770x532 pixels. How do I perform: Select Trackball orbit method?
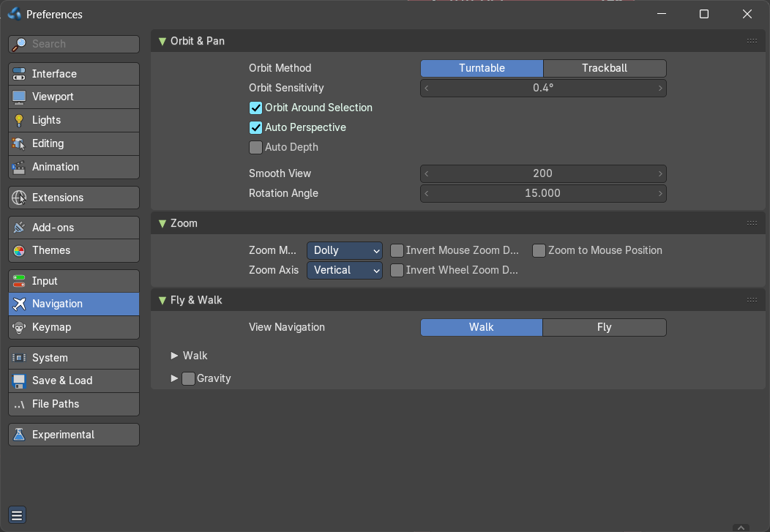click(x=605, y=68)
